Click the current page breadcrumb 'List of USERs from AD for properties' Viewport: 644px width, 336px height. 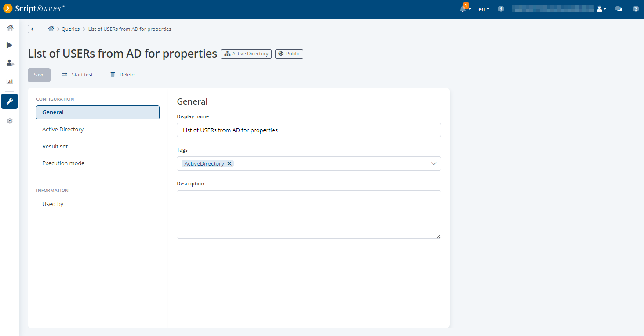click(x=130, y=29)
